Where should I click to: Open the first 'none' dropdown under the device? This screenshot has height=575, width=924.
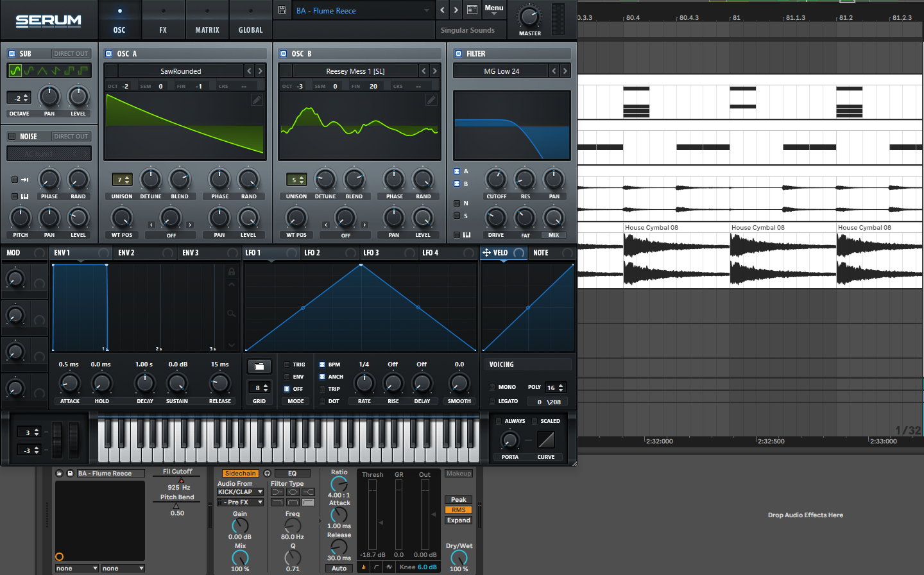point(76,569)
